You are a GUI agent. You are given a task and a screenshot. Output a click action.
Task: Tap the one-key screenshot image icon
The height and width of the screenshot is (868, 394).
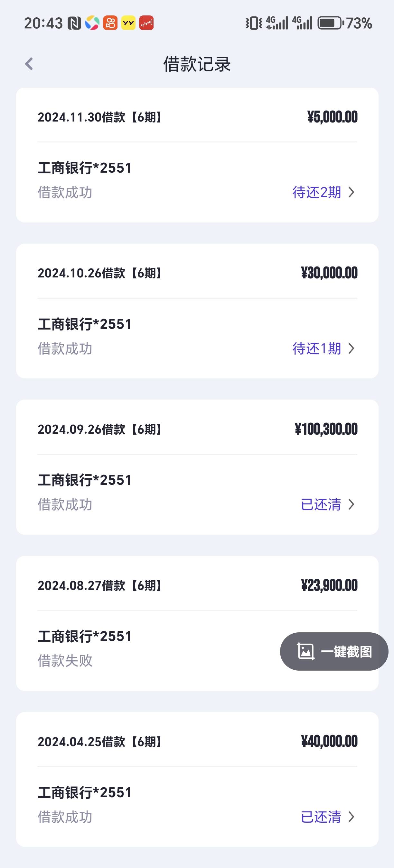tap(305, 651)
